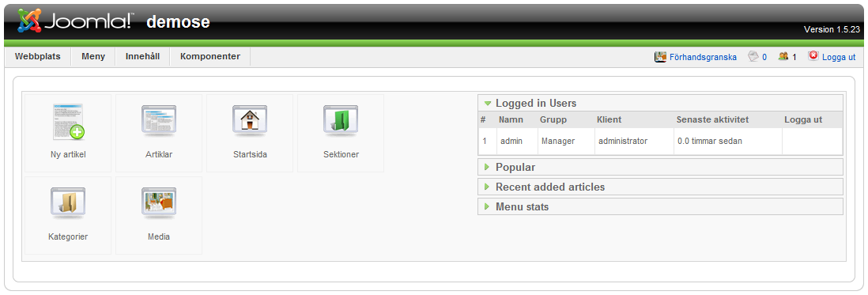Open the Startsida house icon
The height and width of the screenshot is (295, 868).
[x=250, y=121]
